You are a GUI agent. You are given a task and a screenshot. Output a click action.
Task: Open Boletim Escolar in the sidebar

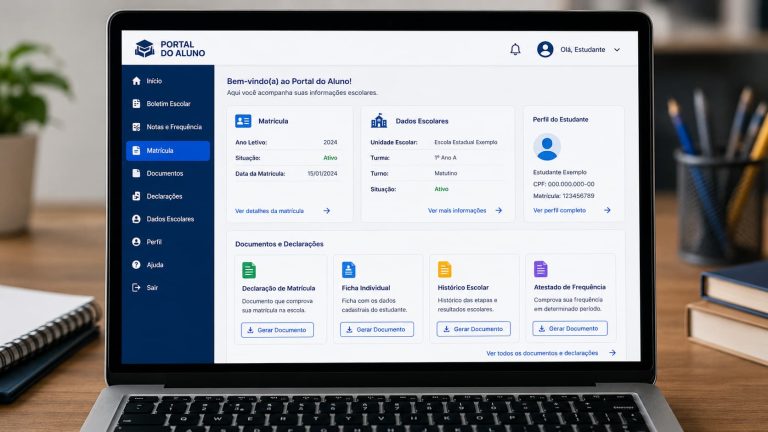pos(168,104)
